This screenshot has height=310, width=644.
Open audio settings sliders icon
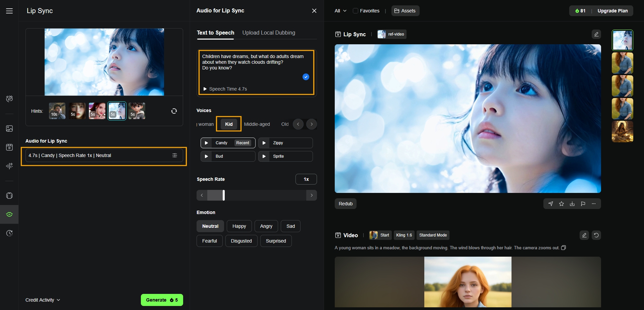[175, 155]
